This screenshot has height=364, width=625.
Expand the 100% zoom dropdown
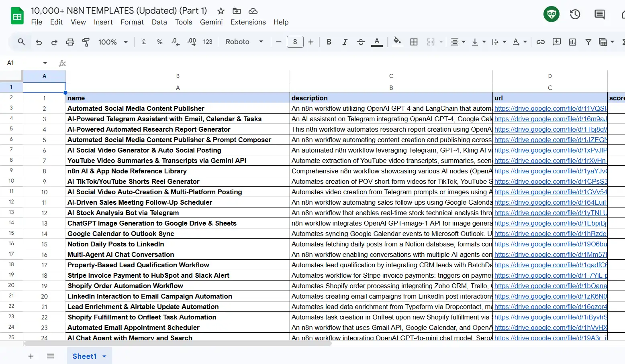tap(113, 42)
